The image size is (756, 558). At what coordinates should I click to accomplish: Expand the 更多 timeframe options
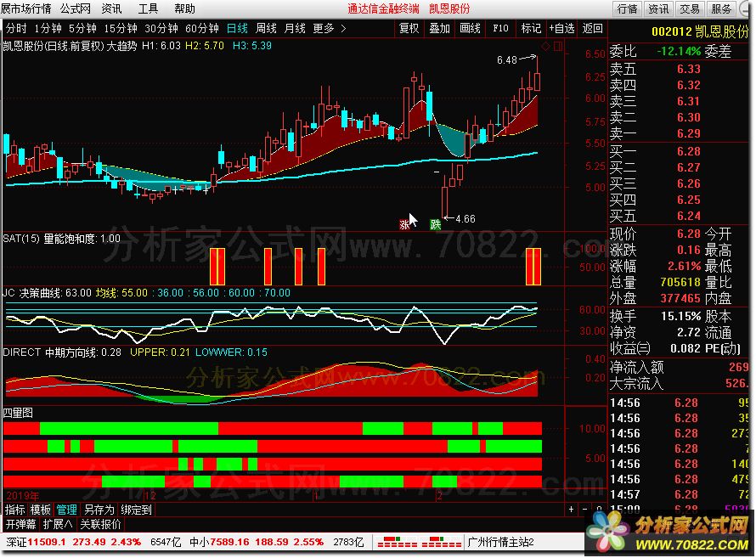[329, 27]
